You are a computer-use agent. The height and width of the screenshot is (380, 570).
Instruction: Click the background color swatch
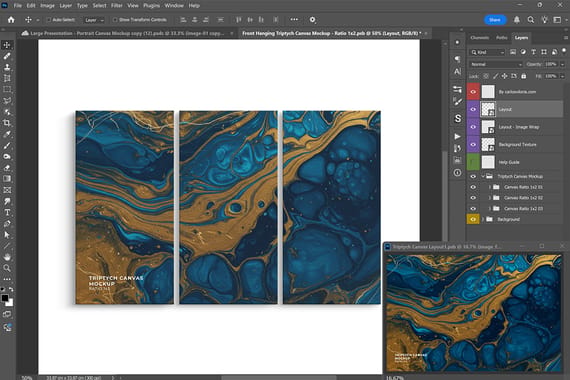(x=9, y=303)
